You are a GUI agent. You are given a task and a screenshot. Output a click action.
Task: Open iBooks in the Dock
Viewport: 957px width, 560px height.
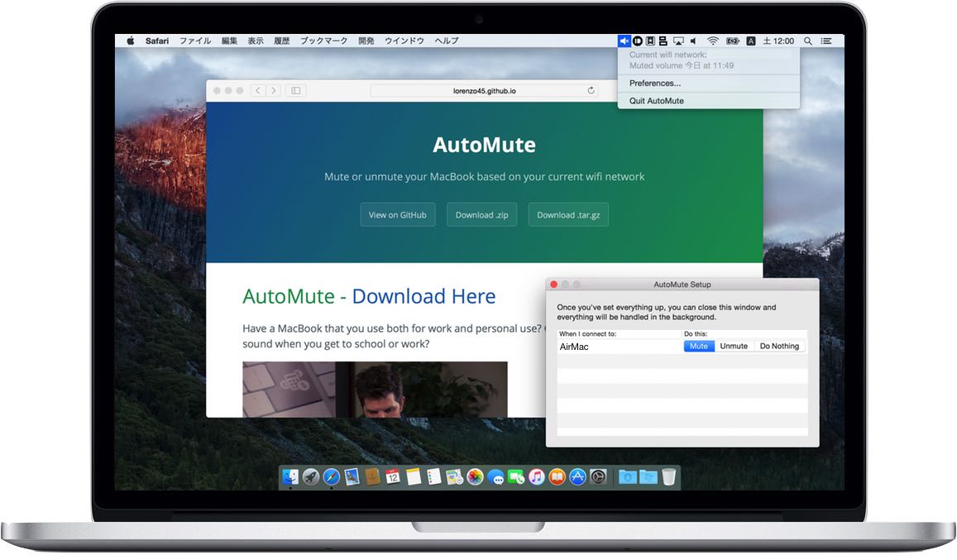pos(557,477)
